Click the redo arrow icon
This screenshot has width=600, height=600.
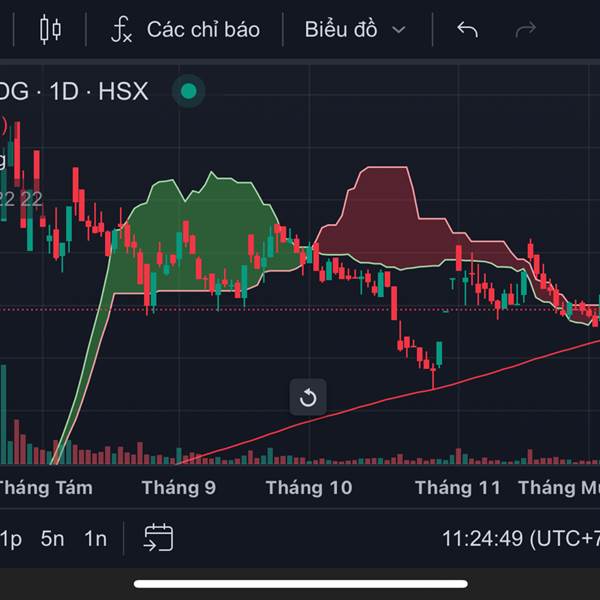tap(525, 30)
